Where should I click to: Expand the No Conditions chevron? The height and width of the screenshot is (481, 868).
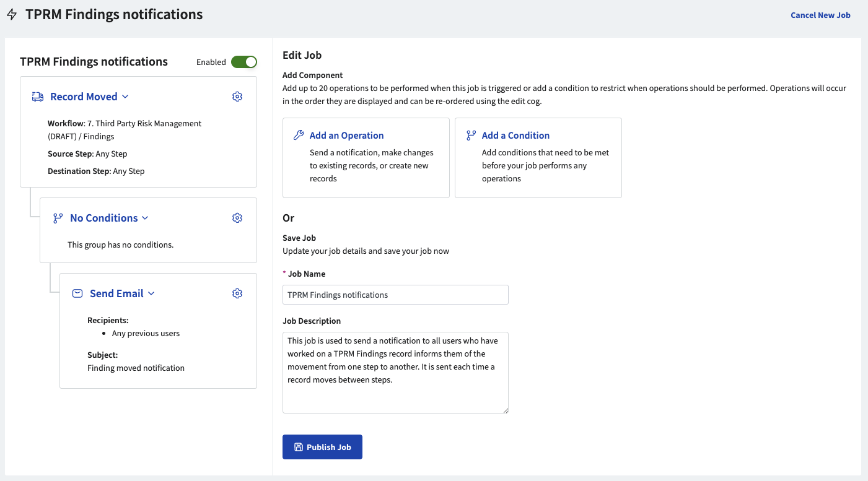pyautogui.click(x=145, y=218)
